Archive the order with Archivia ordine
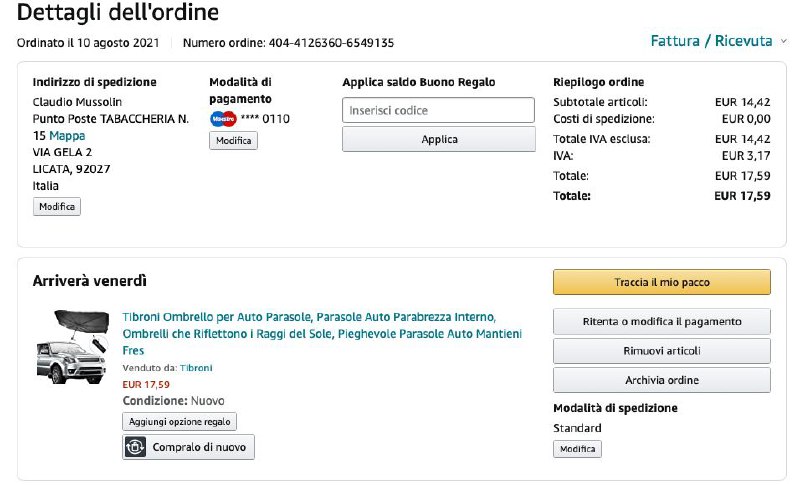The height and width of the screenshot is (485, 800). [x=661, y=380]
